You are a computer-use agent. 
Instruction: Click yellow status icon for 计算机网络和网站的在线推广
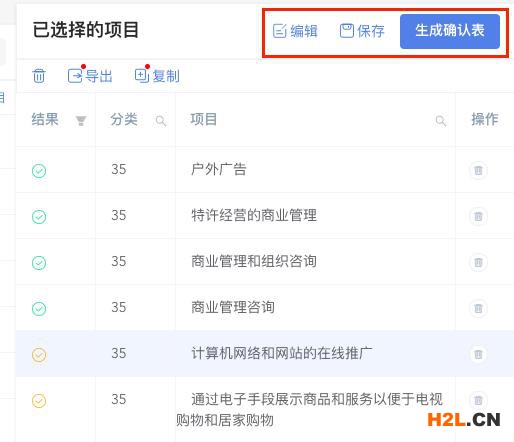click(x=39, y=355)
